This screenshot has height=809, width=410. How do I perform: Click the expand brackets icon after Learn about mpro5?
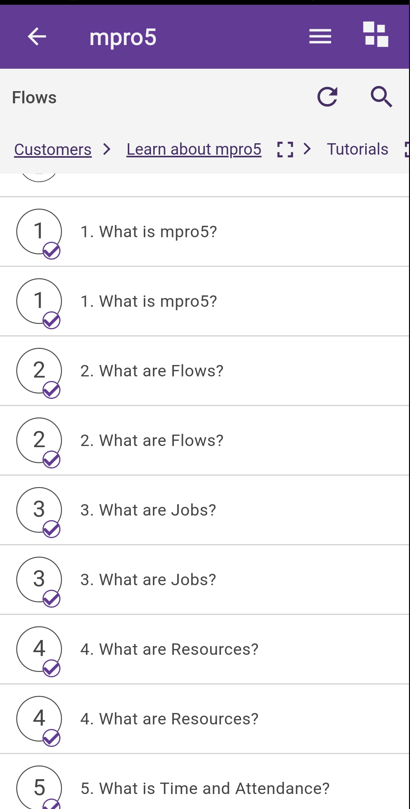tap(285, 150)
